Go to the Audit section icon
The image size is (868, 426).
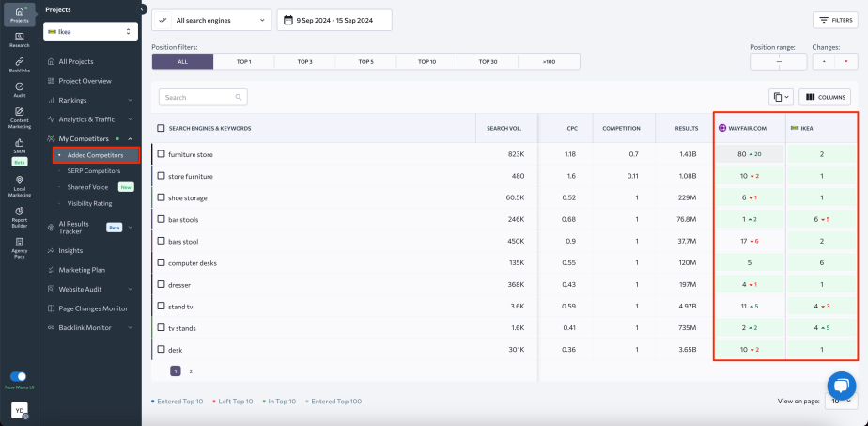pyautogui.click(x=19, y=89)
